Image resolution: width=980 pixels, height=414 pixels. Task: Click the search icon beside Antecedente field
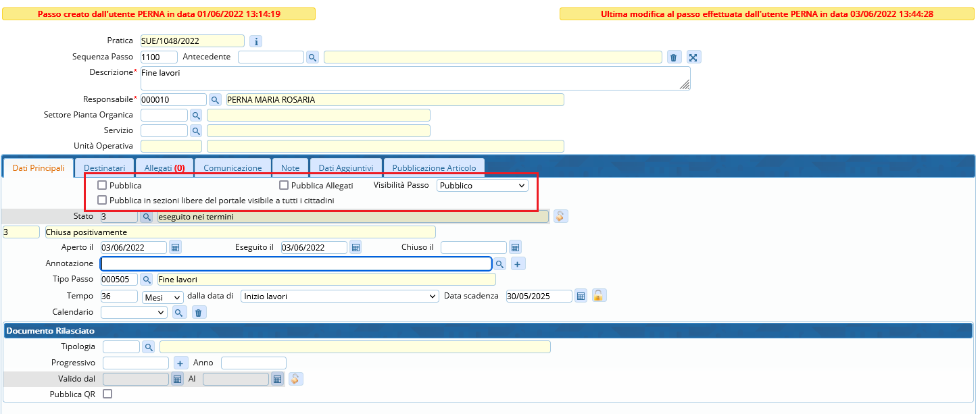tap(312, 57)
